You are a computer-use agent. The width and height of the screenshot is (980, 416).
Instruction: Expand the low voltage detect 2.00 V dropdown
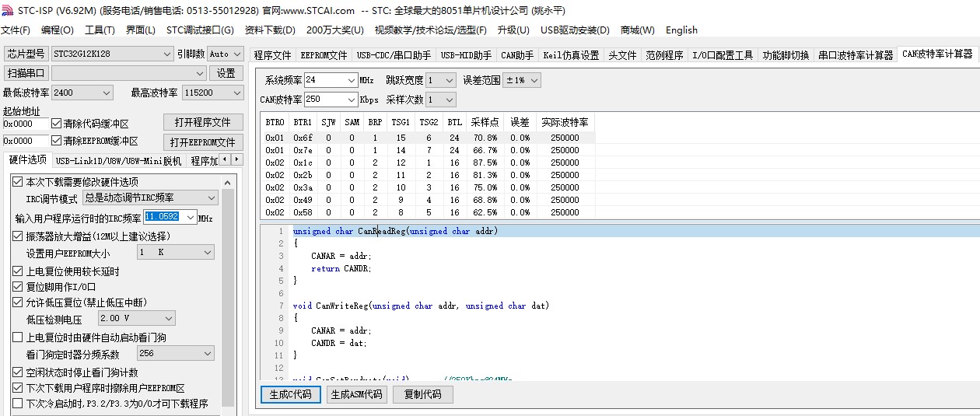point(167,318)
